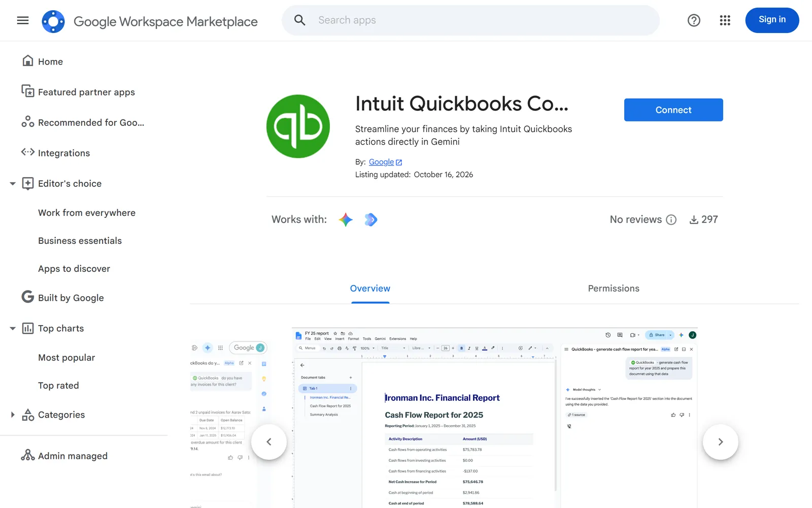The height and width of the screenshot is (508, 812).
Task: Click the download count icon
Action: tap(693, 219)
